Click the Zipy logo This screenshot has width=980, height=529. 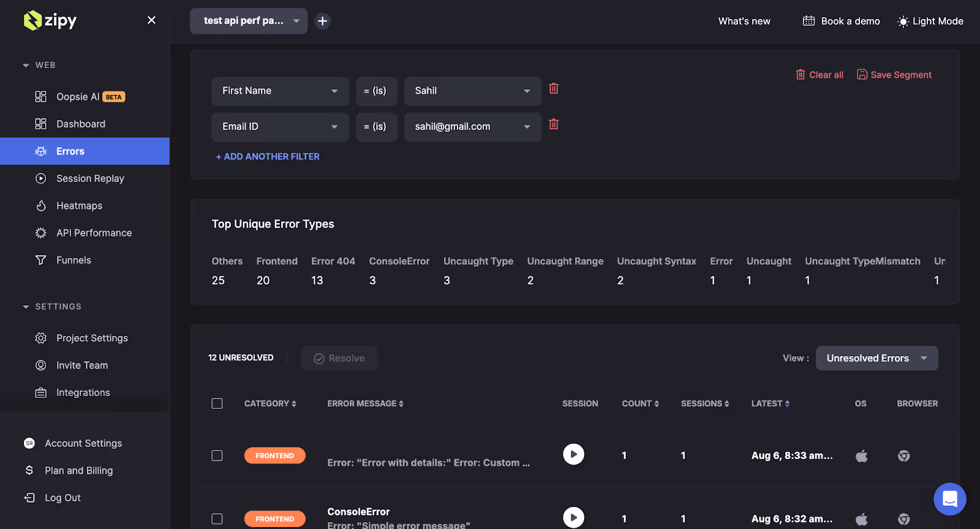(x=50, y=20)
